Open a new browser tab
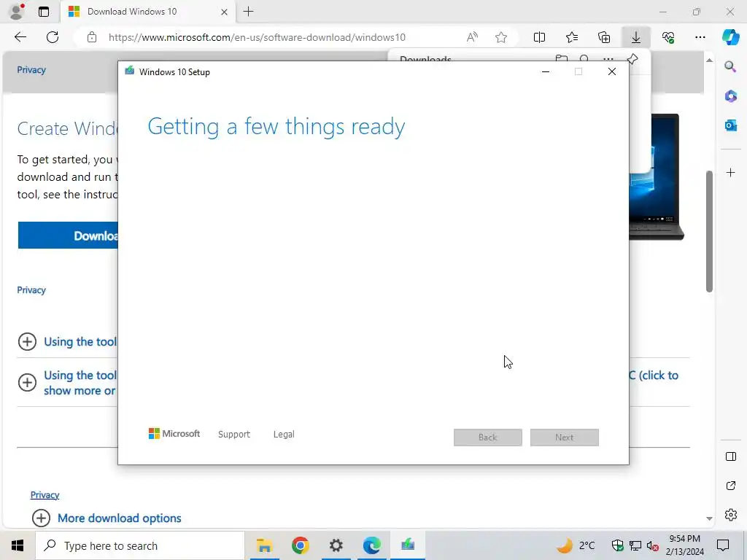747x560 pixels. click(248, 12)
